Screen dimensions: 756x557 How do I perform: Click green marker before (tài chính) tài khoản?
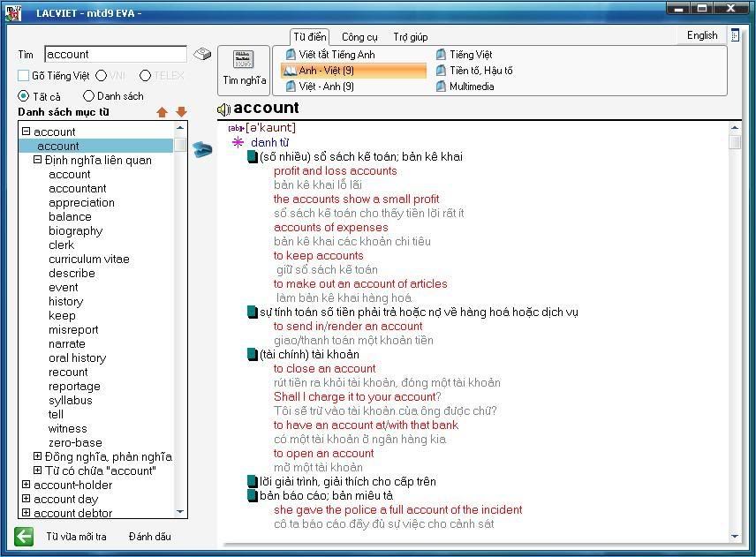(x=253, y=355)
